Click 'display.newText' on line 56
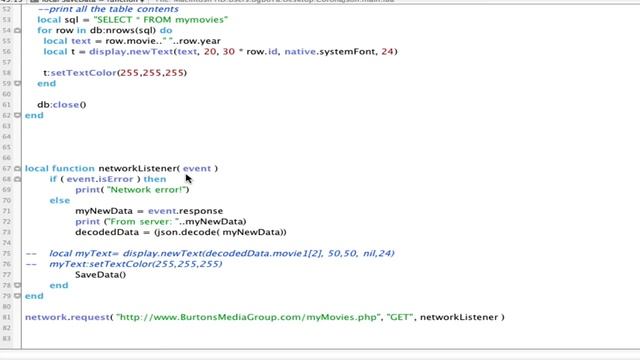Viewport: 640px width, 360px height. (131, 52)
